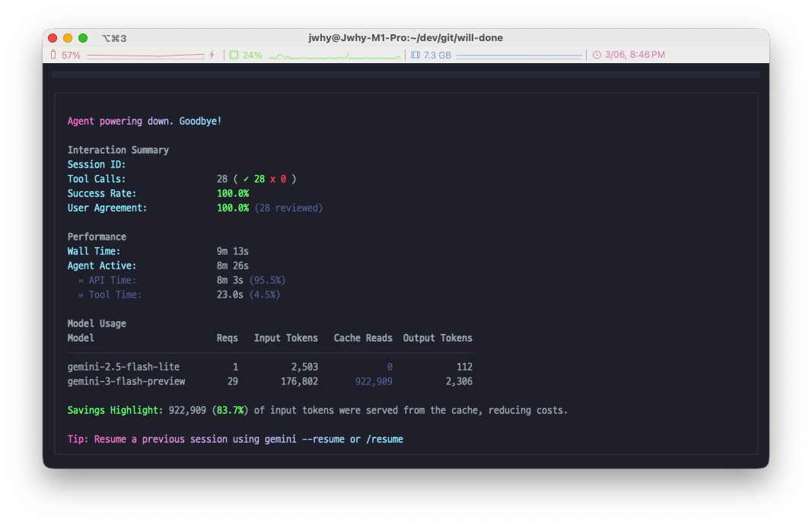
Task: Click the green checkmark 28 count
Action: pos(253,179)
